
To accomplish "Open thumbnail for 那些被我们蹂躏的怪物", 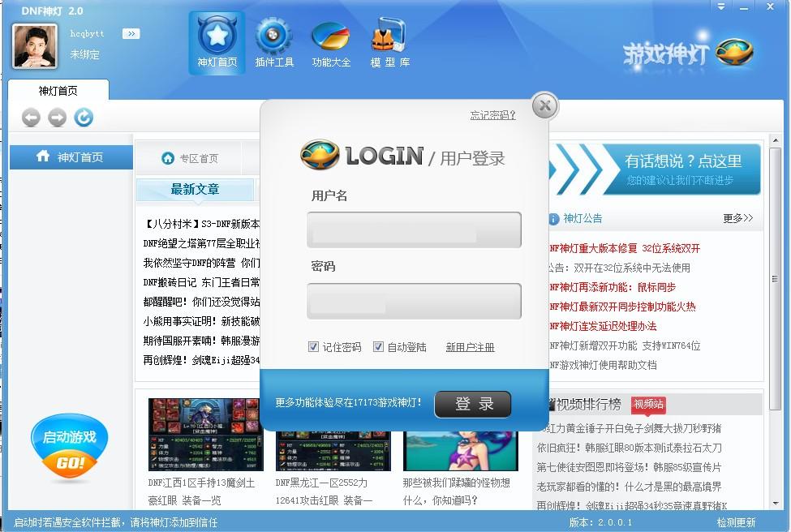I will pyautogui.click(x=461, y=451).
